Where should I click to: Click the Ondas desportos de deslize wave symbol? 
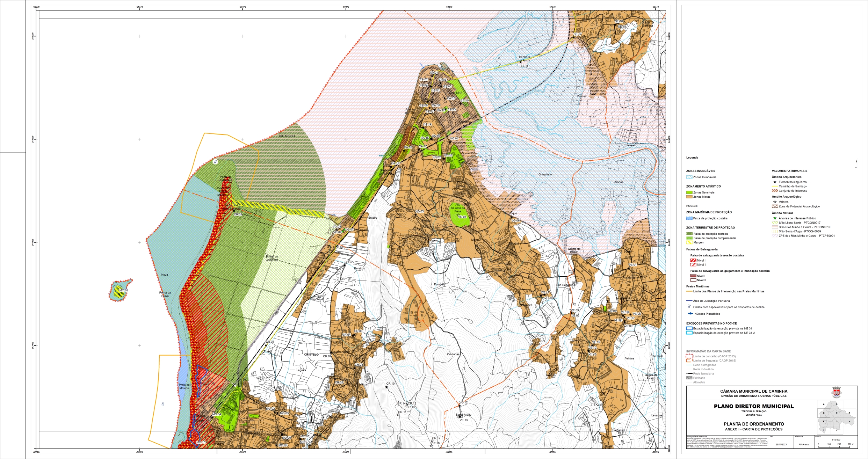689,307
